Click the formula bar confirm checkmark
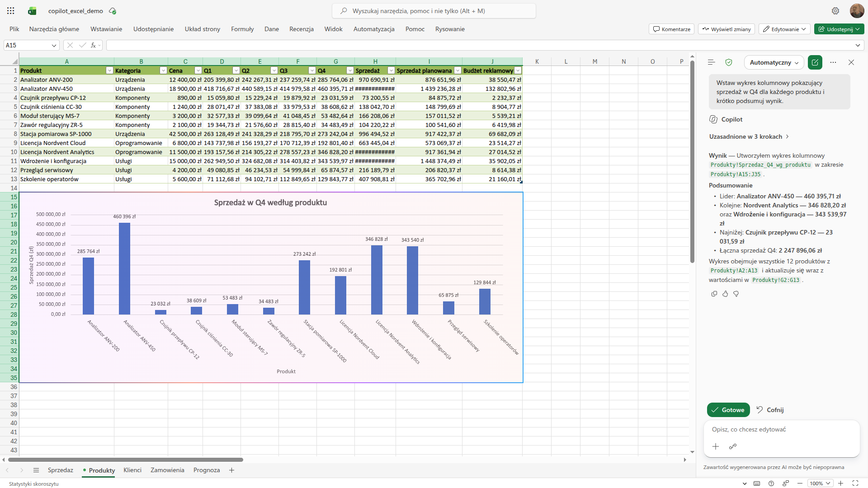This screenshot has width=868, height=488. [82, 45]
